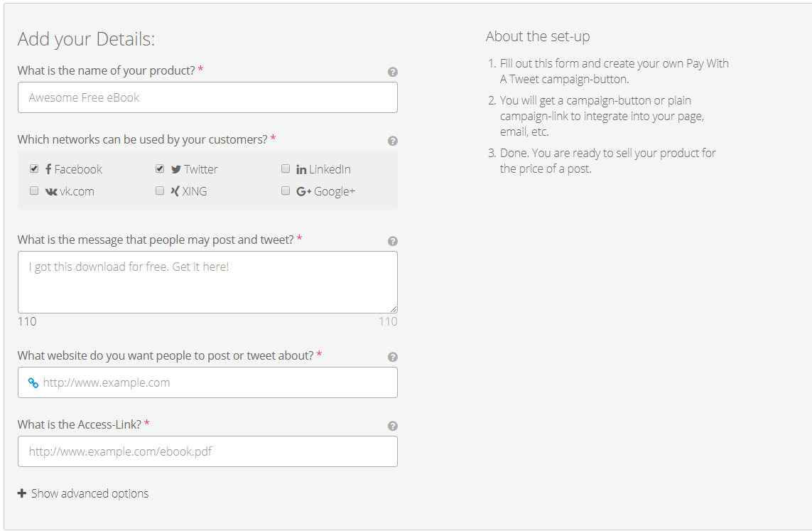Click the Twitter bird icon

point(176,169)
